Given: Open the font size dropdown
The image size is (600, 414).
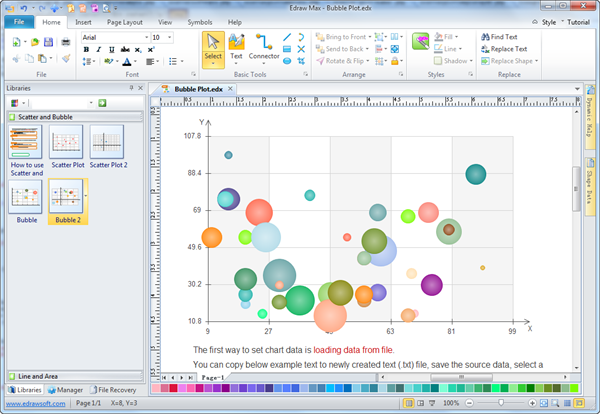Looking at the screenshot, I should tap(166, 37).
